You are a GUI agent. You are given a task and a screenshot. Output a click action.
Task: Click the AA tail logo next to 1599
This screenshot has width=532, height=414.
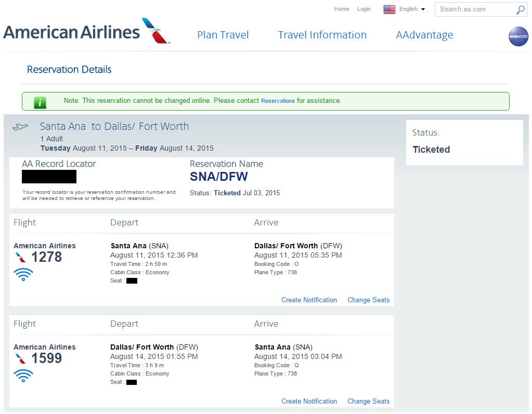pyautogui.click(x=21, y=359)
